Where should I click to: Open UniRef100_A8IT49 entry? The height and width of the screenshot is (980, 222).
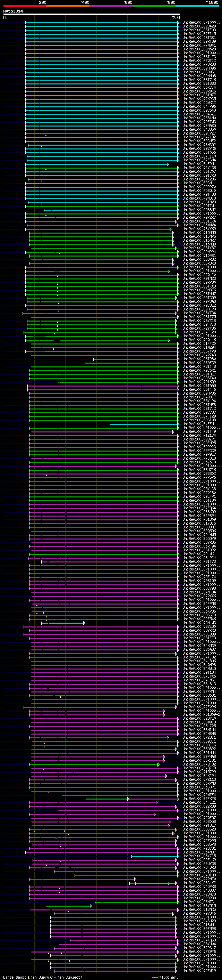(x=199, y=432)
